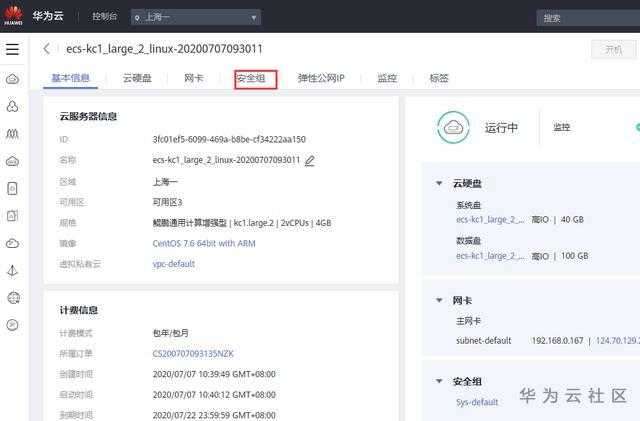
Task: Click the elastic IP 124.70.129 link
Action: (x=618, y=341)
